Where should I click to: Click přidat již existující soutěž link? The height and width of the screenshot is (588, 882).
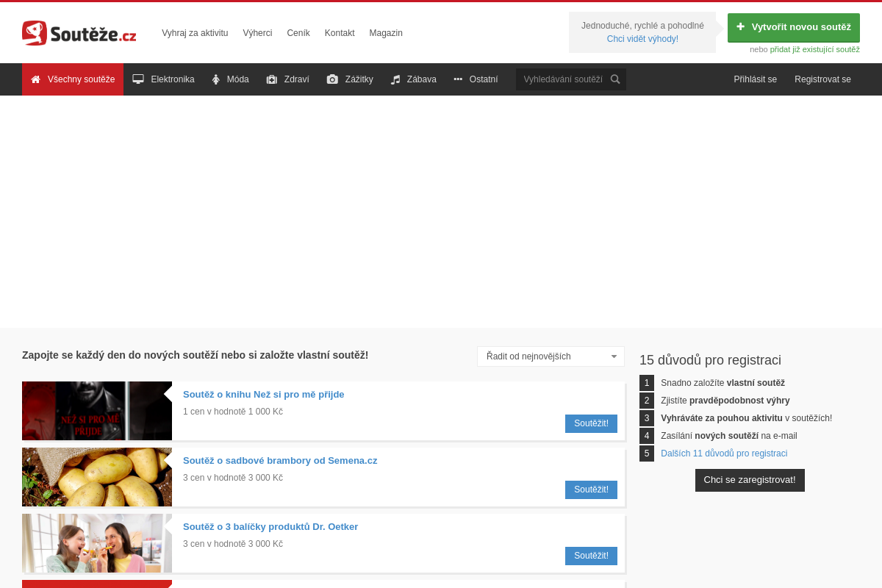click(x=814, y=49)
